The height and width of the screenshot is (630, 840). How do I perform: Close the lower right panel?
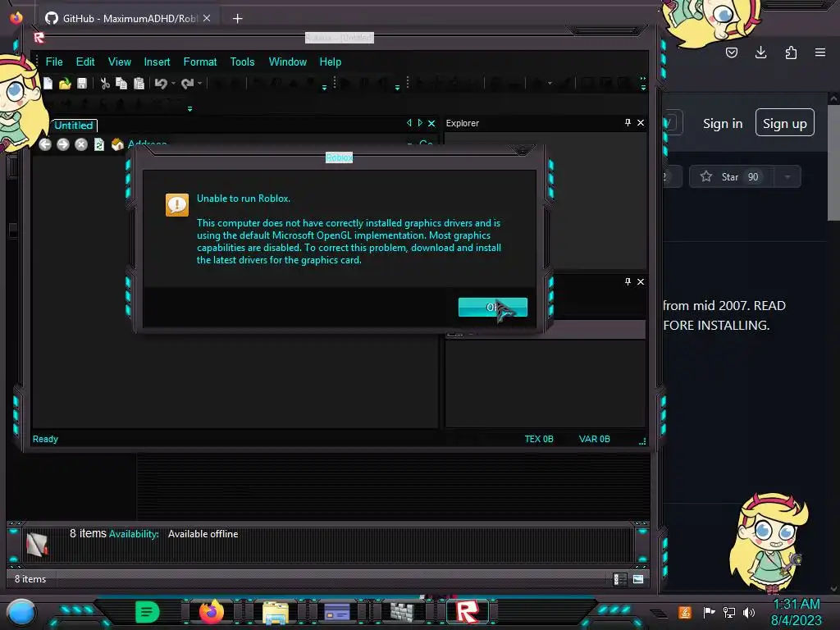coord(641,281)
